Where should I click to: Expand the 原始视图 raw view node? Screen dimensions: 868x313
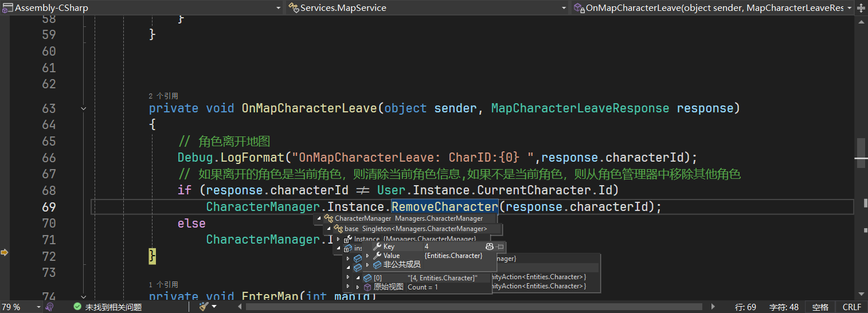[x=358, y=287]
